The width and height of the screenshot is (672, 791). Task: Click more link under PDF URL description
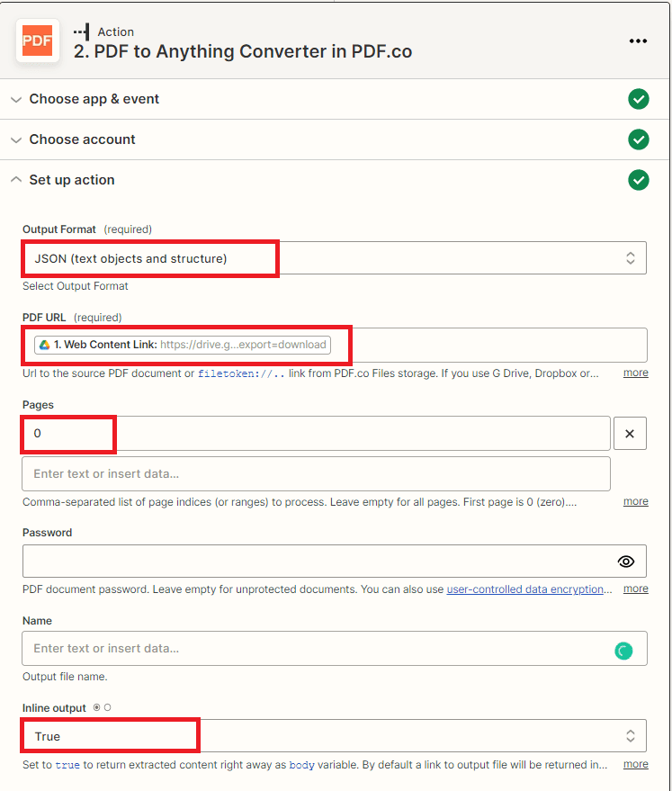[x=635, y=373]
